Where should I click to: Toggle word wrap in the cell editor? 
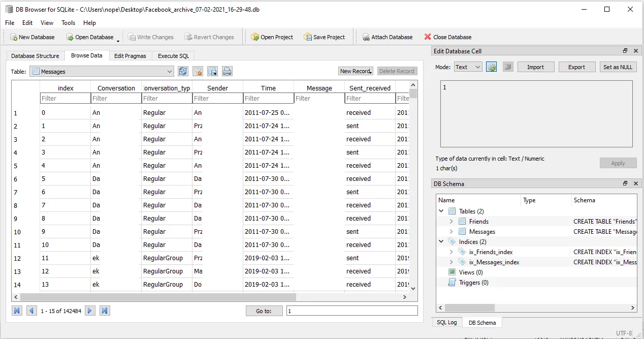[508, 67]
